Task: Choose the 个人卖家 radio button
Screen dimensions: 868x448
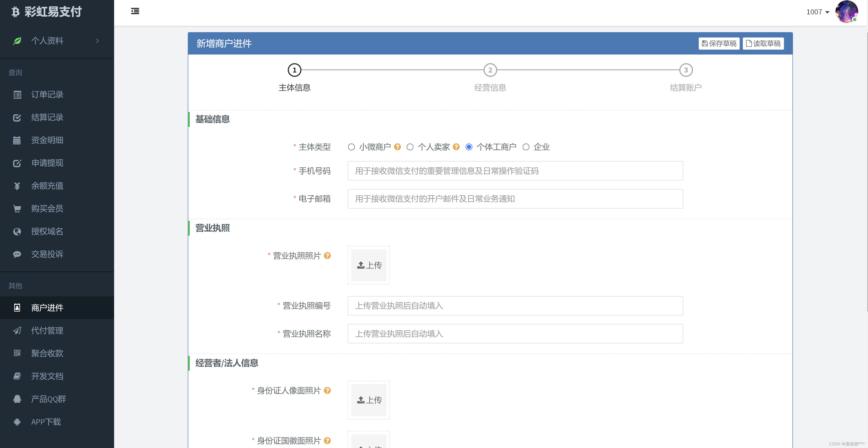Action: pyautogui.click(x=410, y=147)
